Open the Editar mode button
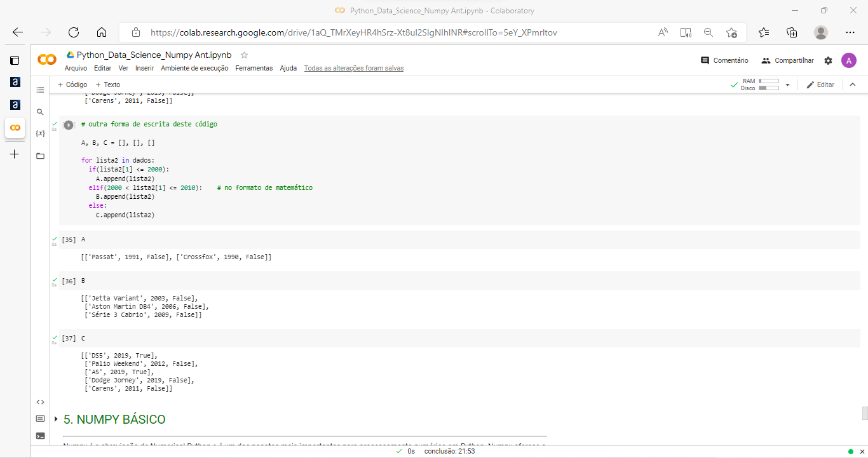Viewport: 868px width, 458px height. click(x=820, y=84)
